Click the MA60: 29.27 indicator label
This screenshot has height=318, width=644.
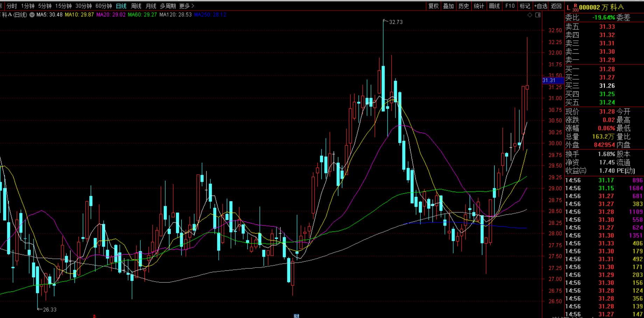coord(142,15)
